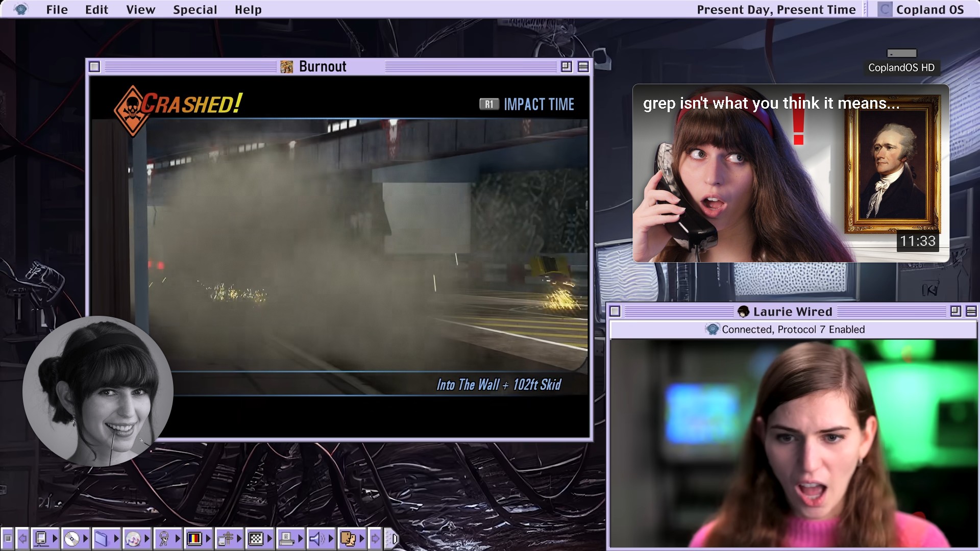Click the printer selector icon
This screenshot has height=551, width=980.
coord(286,539)
